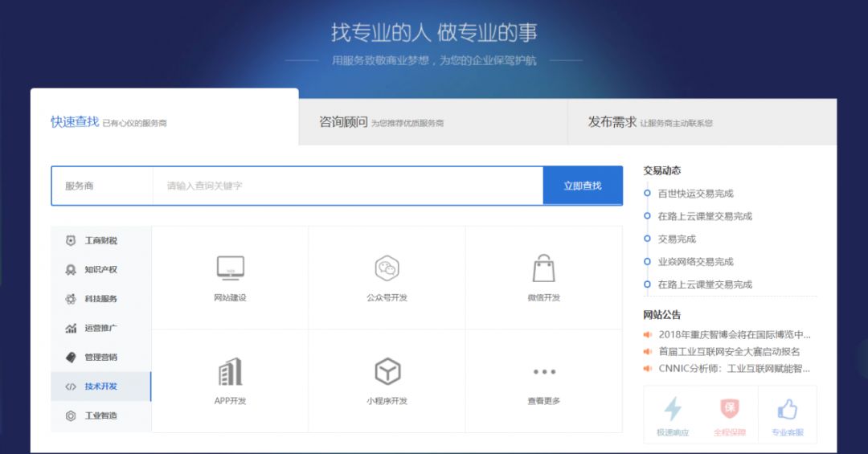
Task: Choose 知识产权 from the side menu
Action: pyautogui.click(x=100, y=269)
